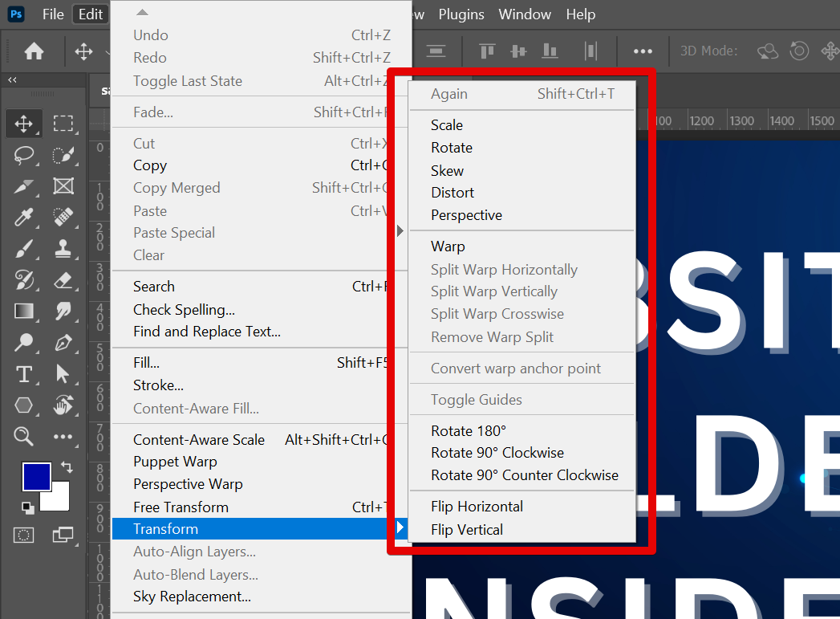
Task: Select the Eraser tool
Action: 63,280
